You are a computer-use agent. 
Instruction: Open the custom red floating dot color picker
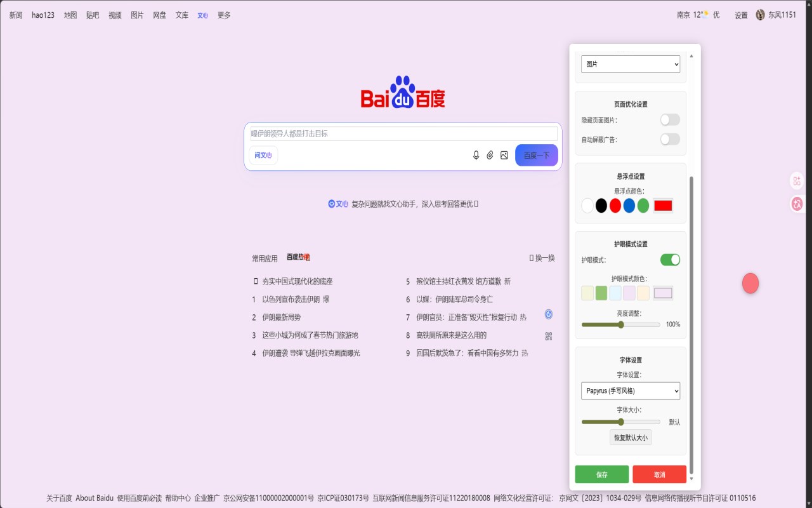click(663, 206)
